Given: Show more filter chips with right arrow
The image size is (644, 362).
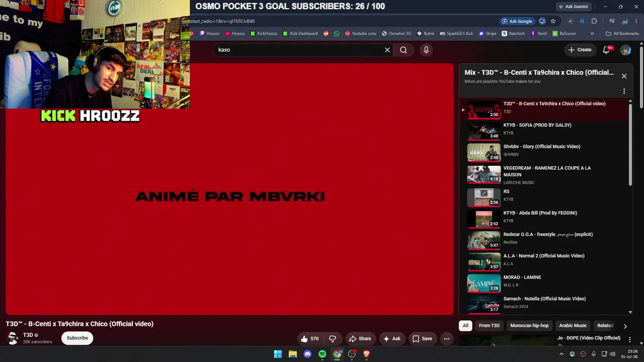Looking at the screenshot, I should coord(625,326).
